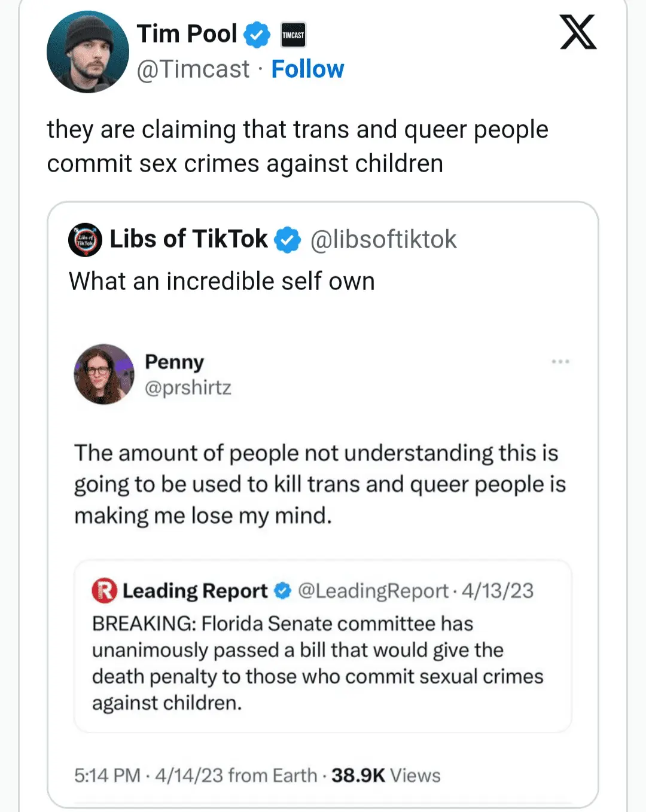Image resolution: width=646 pixels, height=812 pixels.
Task: Click Leading Report's verified badge
Action: (x=282, y=591)
